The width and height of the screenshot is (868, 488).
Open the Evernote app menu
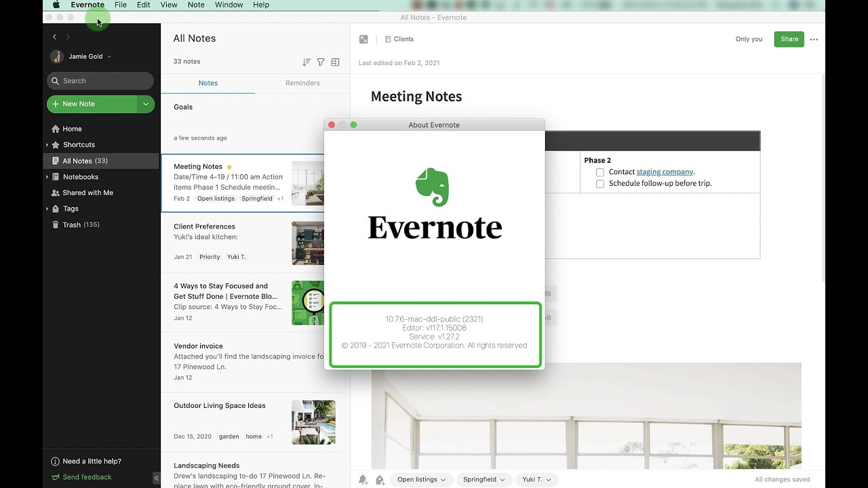87,5
